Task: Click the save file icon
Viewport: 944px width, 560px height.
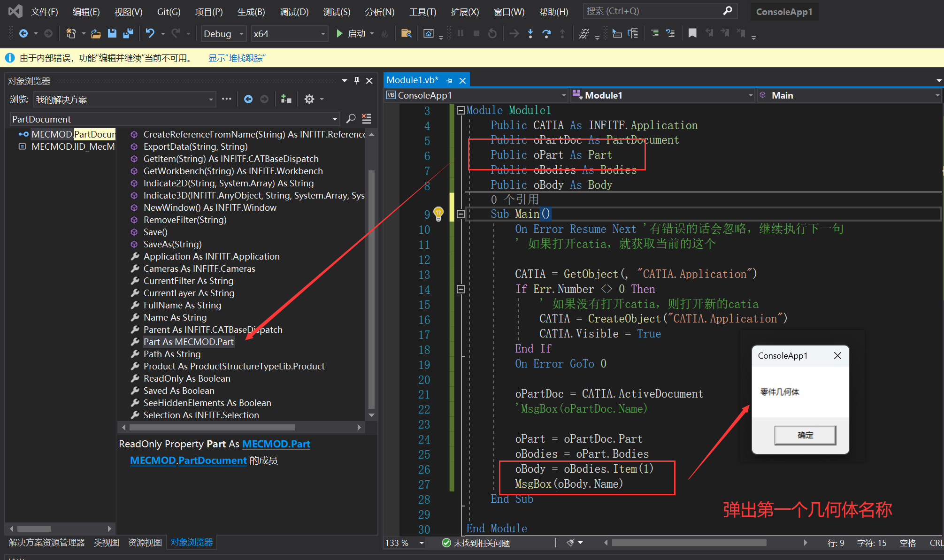Action: point(112,33)
